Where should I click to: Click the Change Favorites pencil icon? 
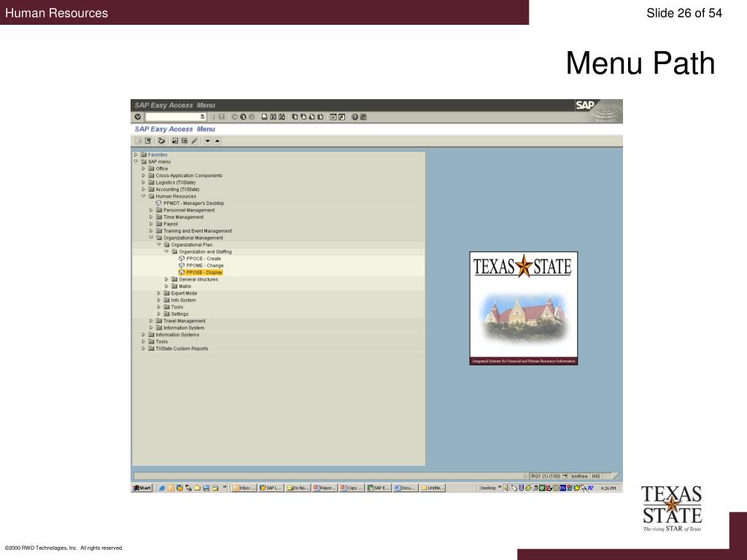click(x=194, y=141)
